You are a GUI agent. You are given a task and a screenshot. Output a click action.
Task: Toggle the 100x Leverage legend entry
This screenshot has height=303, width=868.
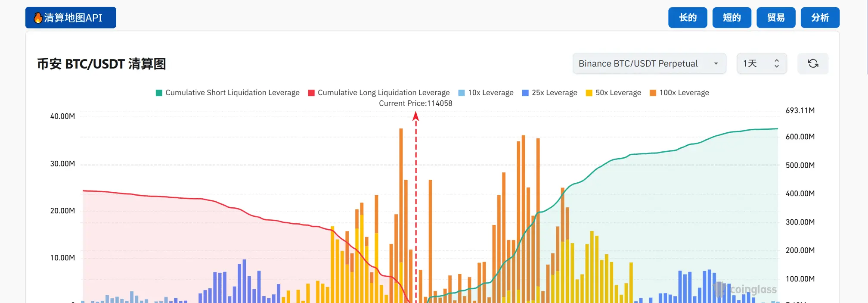pyautogui.click(x=679, y=93)
